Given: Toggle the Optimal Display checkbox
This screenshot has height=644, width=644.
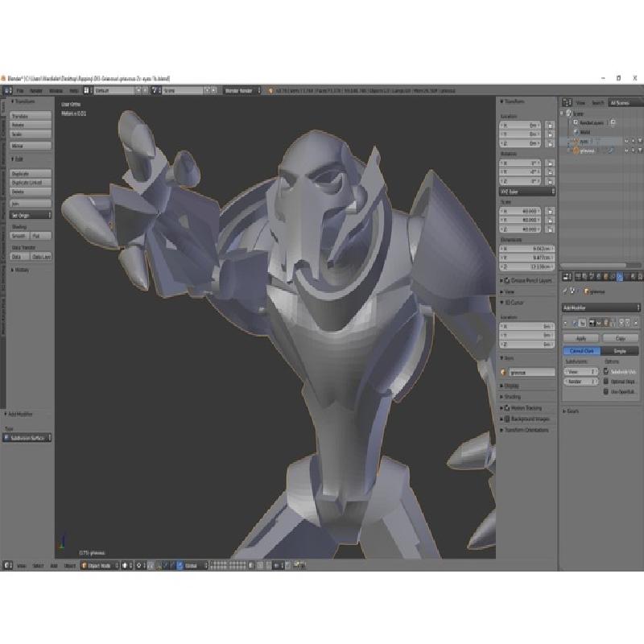Looking at the screenshot, I should [605, 382].
